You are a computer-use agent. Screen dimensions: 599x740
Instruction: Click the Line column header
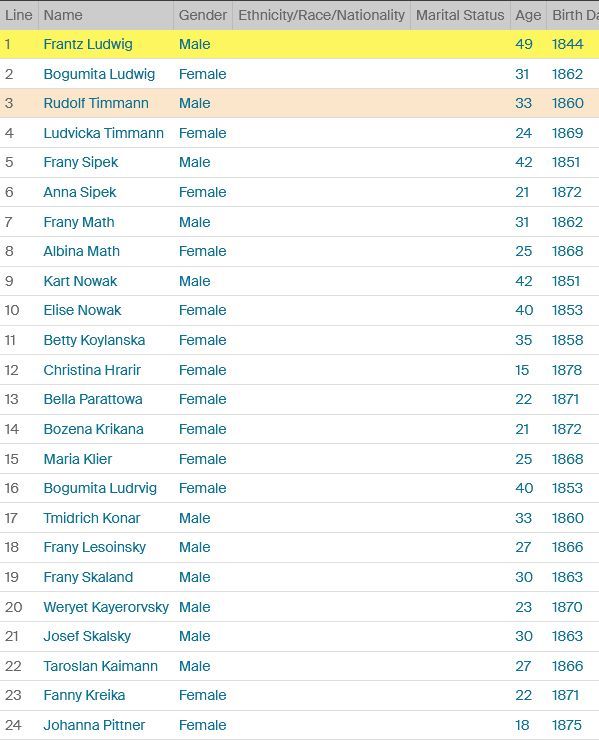point(19,15)
